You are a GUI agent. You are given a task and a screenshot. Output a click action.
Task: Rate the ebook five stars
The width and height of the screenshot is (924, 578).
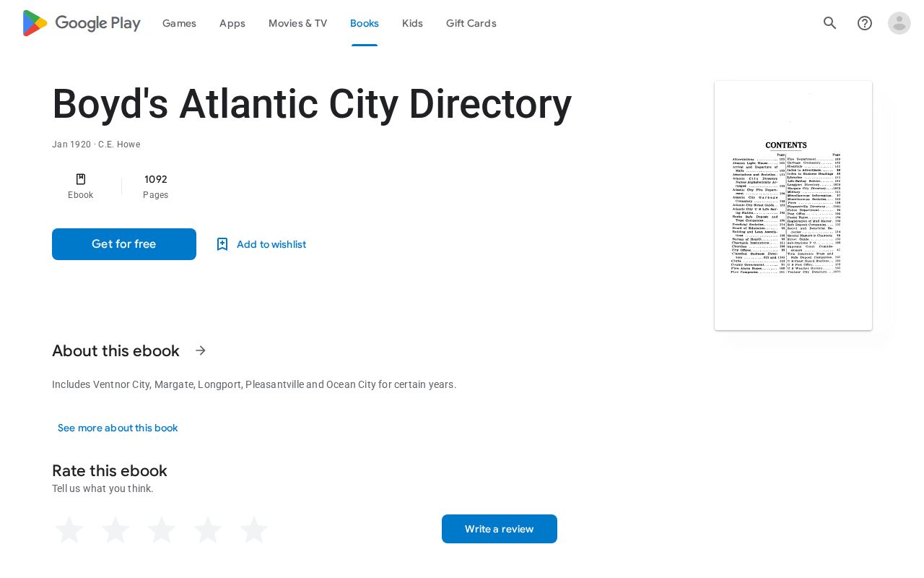pyautogui.click(x=254, y=530)
